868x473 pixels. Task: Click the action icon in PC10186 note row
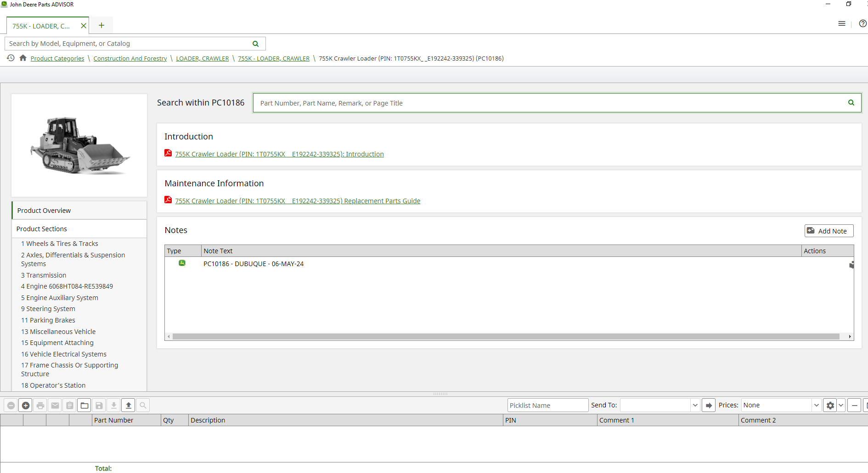pos(851,265)
